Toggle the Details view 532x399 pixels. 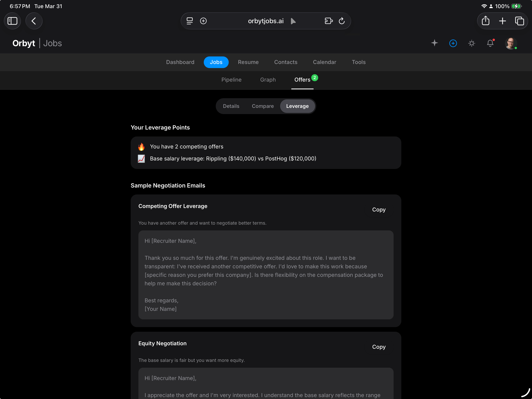pyautogui.click(x=231, y=106)
